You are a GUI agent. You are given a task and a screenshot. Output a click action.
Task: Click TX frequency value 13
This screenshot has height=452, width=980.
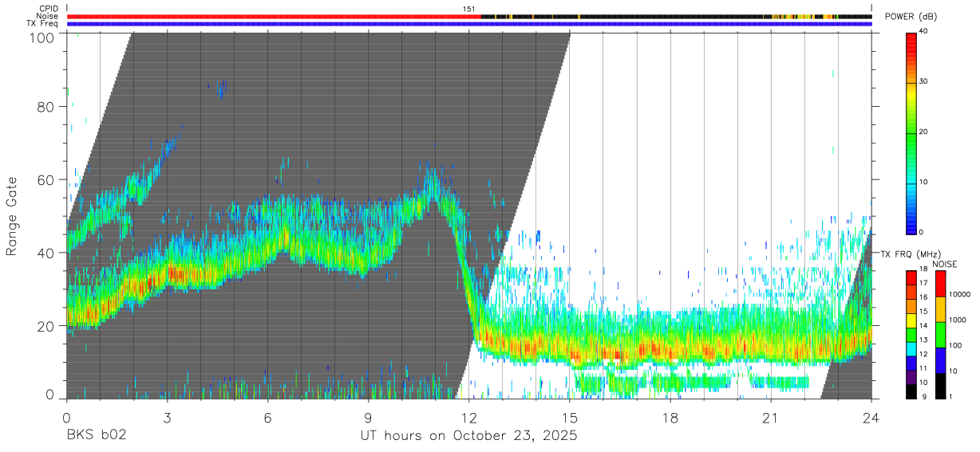click(924, 340)
